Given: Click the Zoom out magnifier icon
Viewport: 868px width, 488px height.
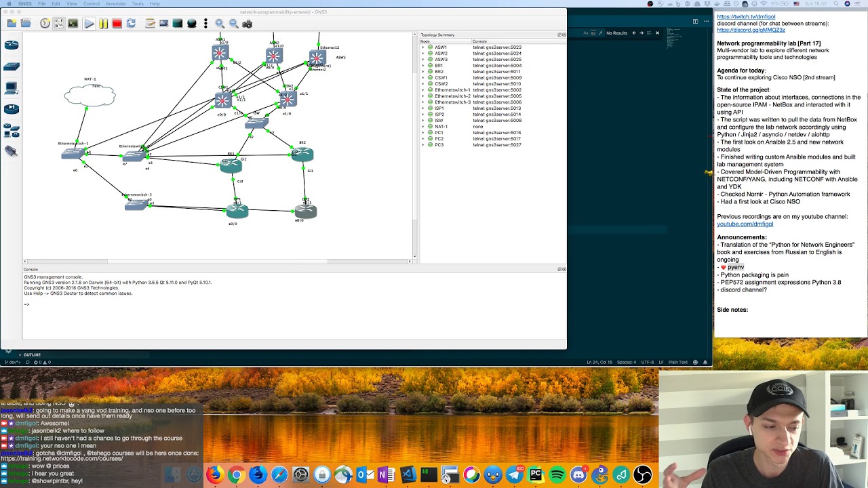Looking at the screenshot, I should (x=234, y=24).
